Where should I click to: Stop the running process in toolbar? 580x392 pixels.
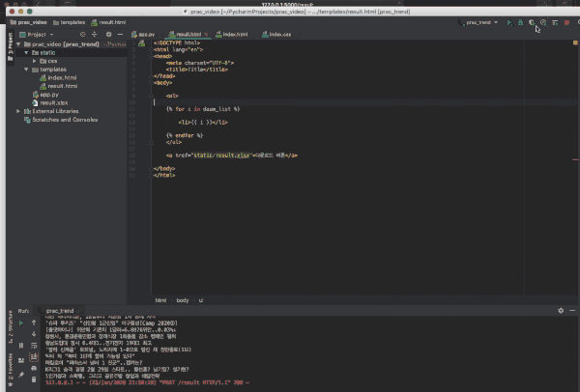pos(566,21)
